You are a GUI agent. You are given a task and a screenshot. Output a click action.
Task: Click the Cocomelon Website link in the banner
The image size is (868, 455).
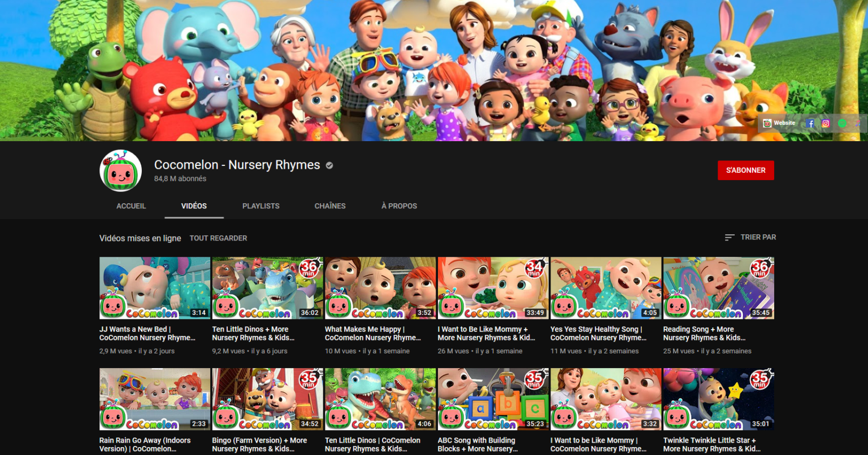pos(779,123)
